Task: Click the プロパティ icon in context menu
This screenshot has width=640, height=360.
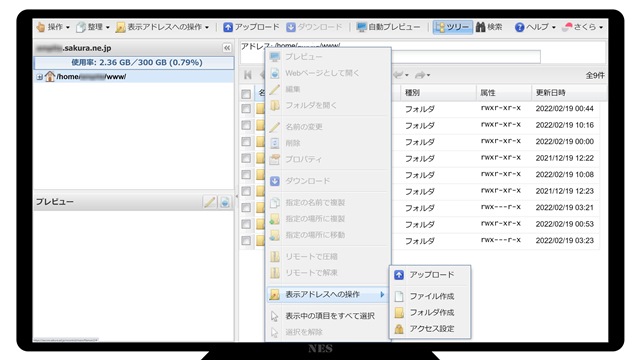Action: tap(275, 160)
